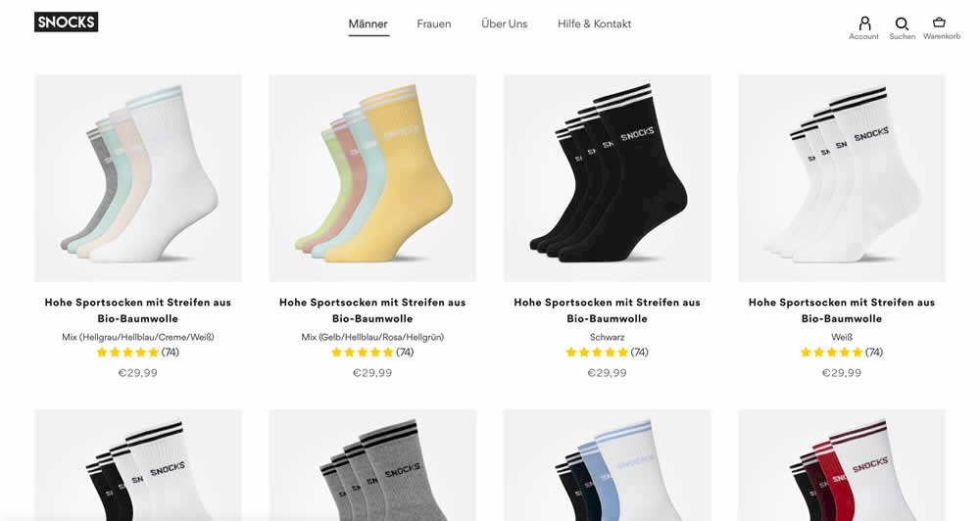Viewport: 980px width, 521px height.
Task: Open Hilfe & Kontakt
Action: tap(595, 24)
